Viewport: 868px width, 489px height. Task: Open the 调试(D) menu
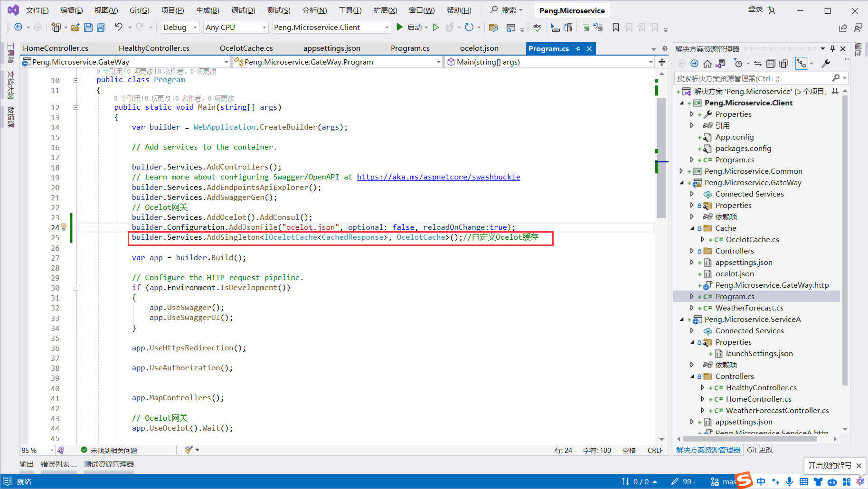pos(243,10)
